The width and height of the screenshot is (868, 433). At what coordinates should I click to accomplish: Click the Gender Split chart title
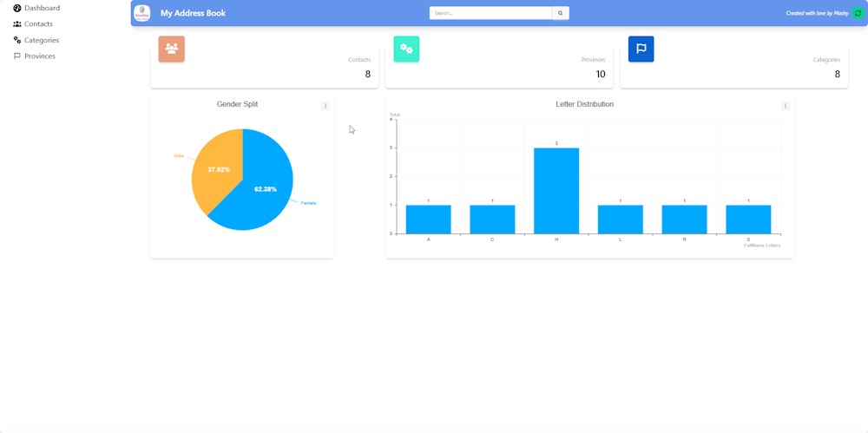(237, 104)
